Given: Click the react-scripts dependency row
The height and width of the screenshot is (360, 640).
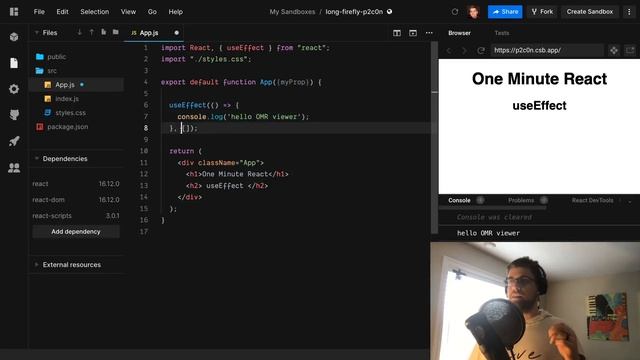Looking at the screenshot, I should [76, 216].
